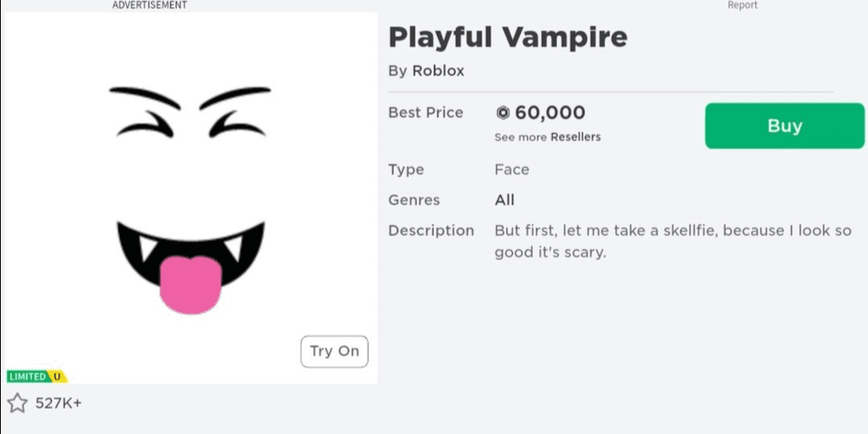Click the yellow U unique badge

(x=58, y=377)
